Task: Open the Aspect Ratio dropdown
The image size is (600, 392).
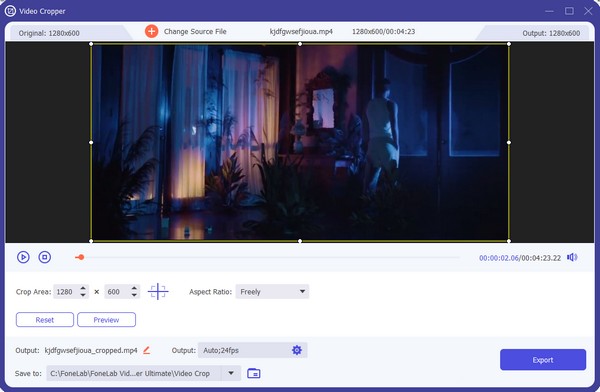Action: (272, 292)
